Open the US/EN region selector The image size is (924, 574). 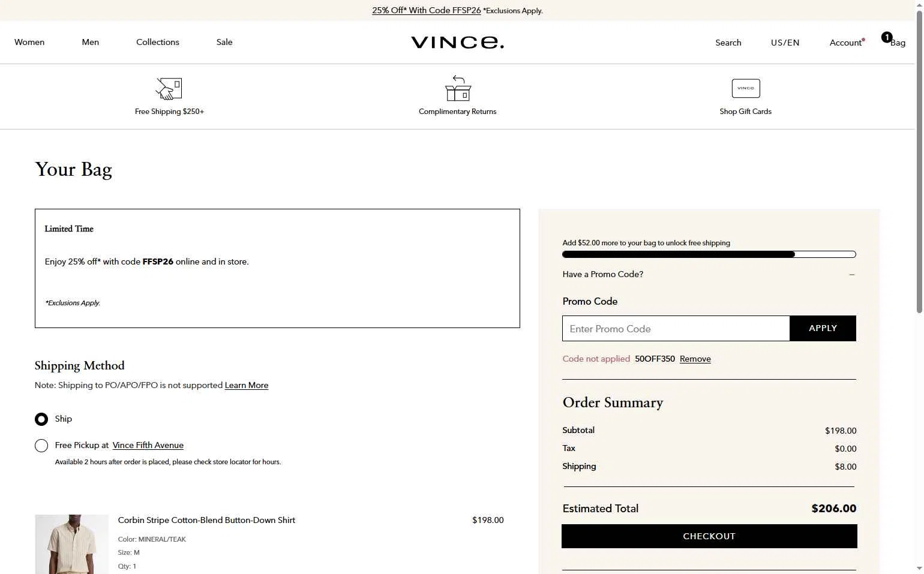click(785, 43)
